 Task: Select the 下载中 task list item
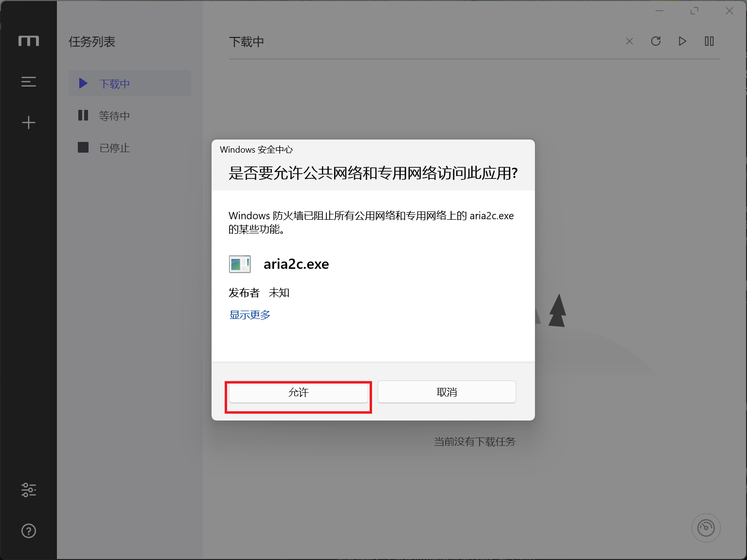[x=130, y=84]
